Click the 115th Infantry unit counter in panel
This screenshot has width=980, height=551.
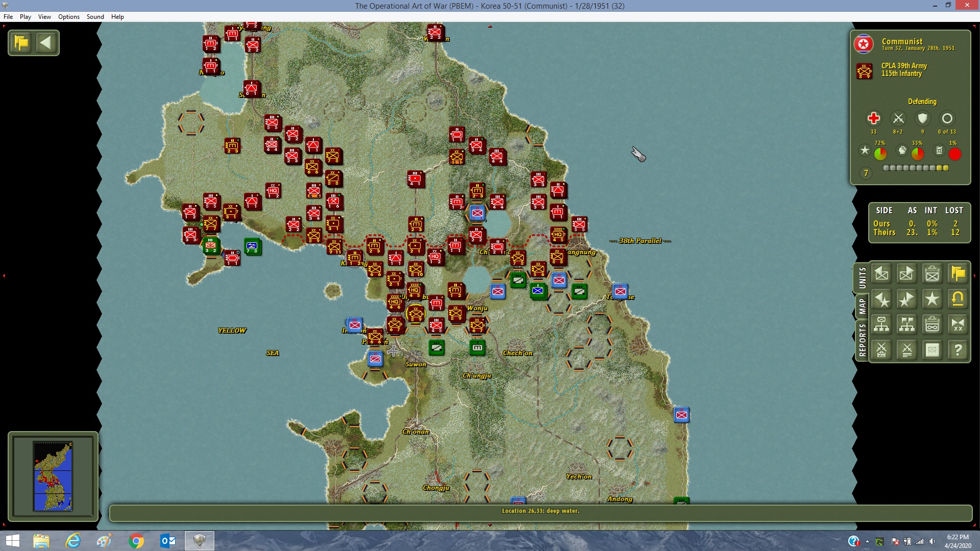click(x=864, y=71)
